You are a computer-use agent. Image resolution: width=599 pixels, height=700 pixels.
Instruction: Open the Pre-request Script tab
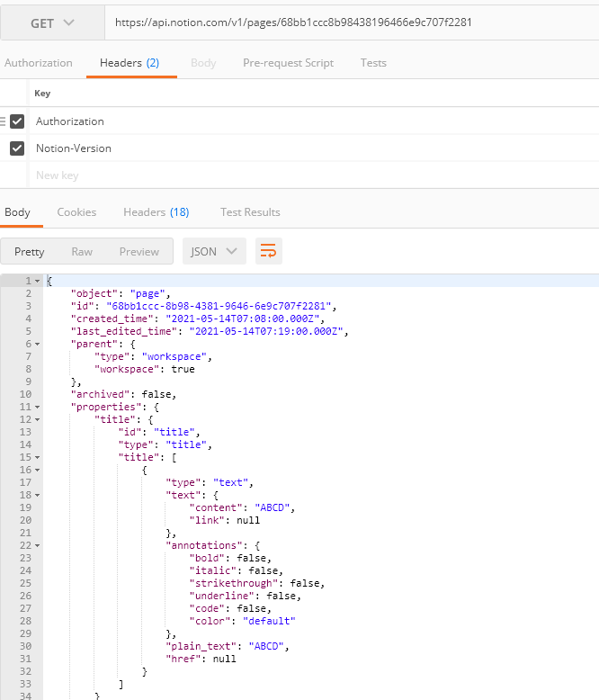tap(288, 63)
